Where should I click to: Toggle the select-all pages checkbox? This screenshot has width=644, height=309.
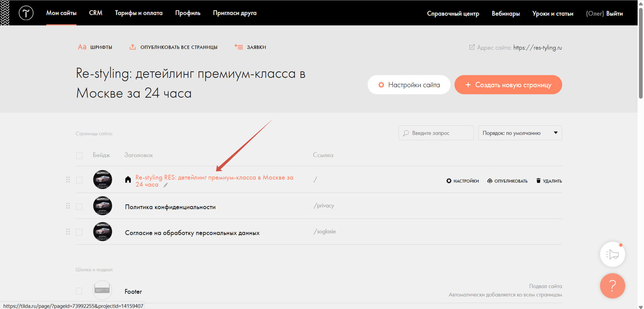pos(79,155)
